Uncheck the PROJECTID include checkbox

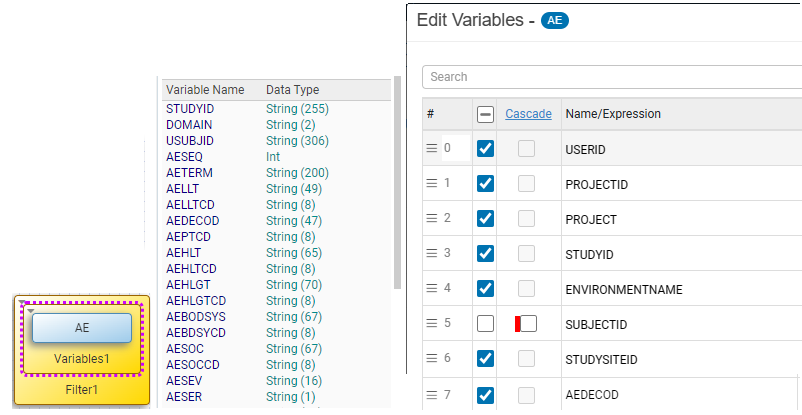coord(485,183)
